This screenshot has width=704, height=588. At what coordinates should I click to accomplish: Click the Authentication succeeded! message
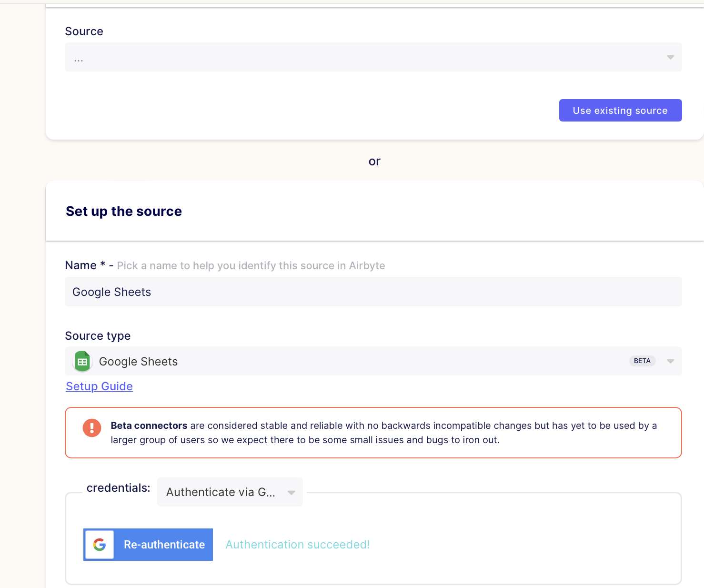298,545
